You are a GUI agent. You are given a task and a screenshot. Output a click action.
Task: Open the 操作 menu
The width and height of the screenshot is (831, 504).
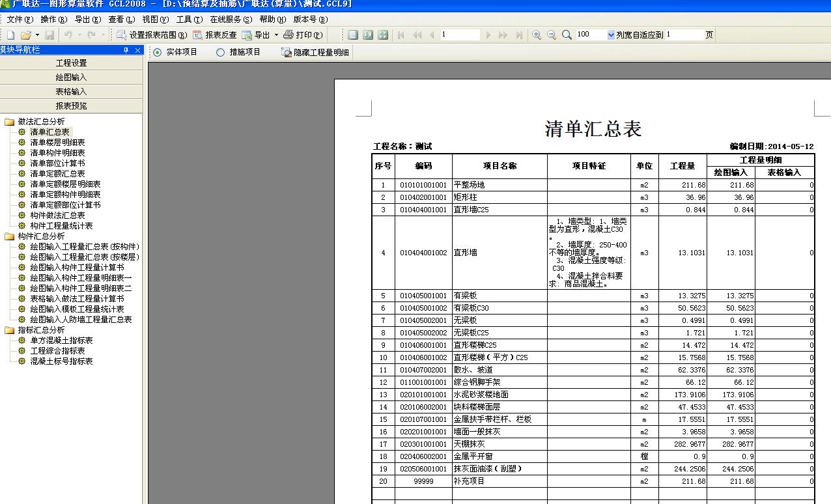53,20
